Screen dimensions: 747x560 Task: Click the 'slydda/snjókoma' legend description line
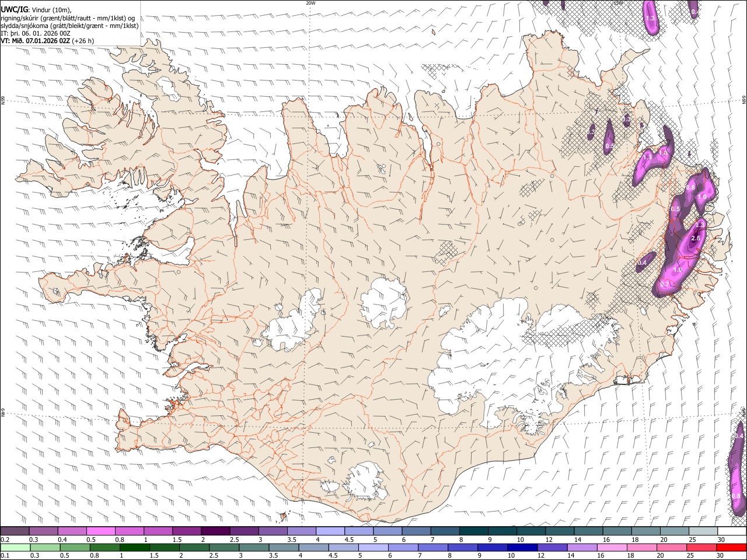(x=69, y=26)
